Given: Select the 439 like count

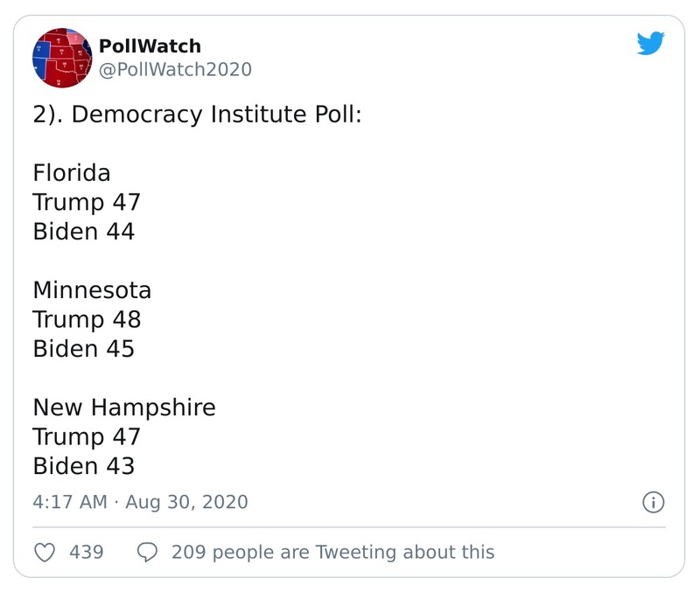Looking at the screenshot, I should tap(82, 552).
